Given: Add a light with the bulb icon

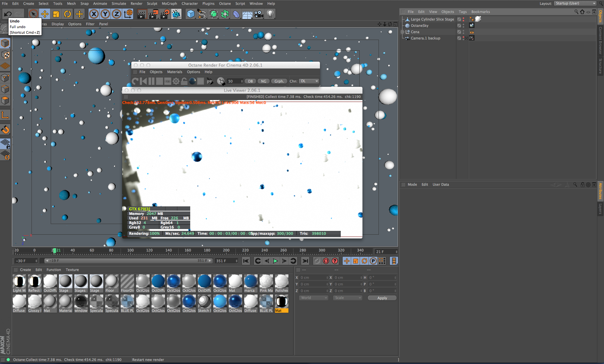Looking at the screenshot, I should pyautogui.click(x=270, y=14).
